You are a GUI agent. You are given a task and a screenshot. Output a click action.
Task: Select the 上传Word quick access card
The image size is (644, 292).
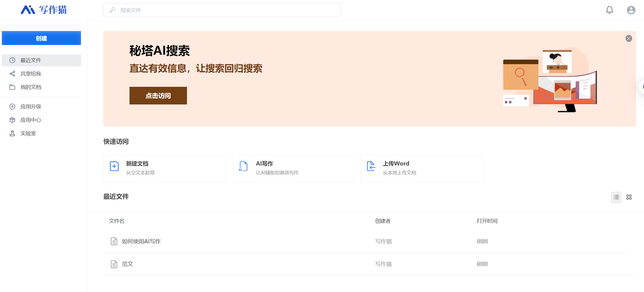point(422,168)
